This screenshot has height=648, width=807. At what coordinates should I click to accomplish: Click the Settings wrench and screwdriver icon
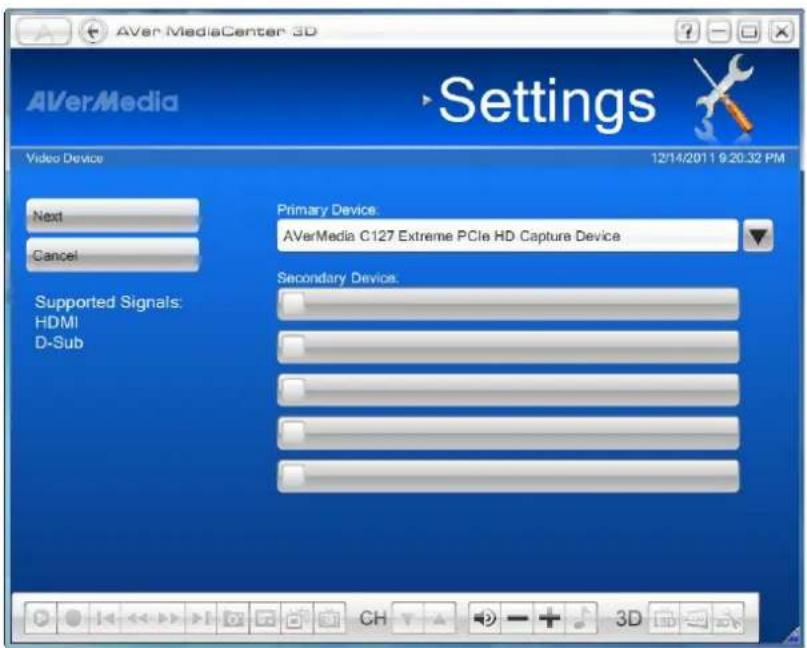point(725,96)
